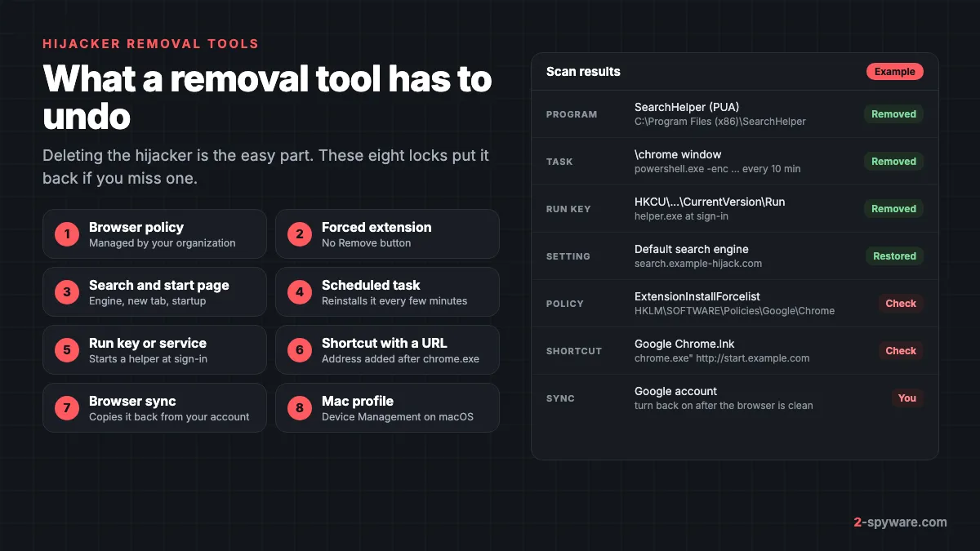
Task: Click the Starts a helper at sign-in subtitle
Action: click(148, 358)
